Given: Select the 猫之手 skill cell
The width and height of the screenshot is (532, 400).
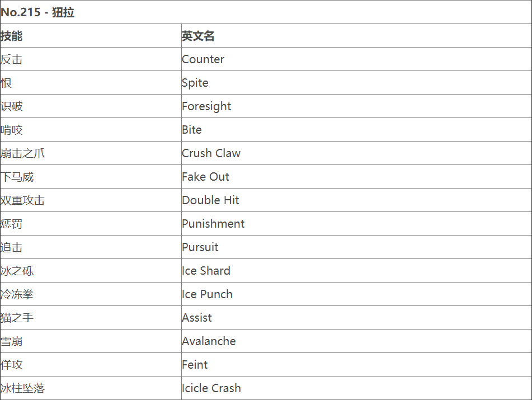Looking at the screenshot, I should pos(17,318).
